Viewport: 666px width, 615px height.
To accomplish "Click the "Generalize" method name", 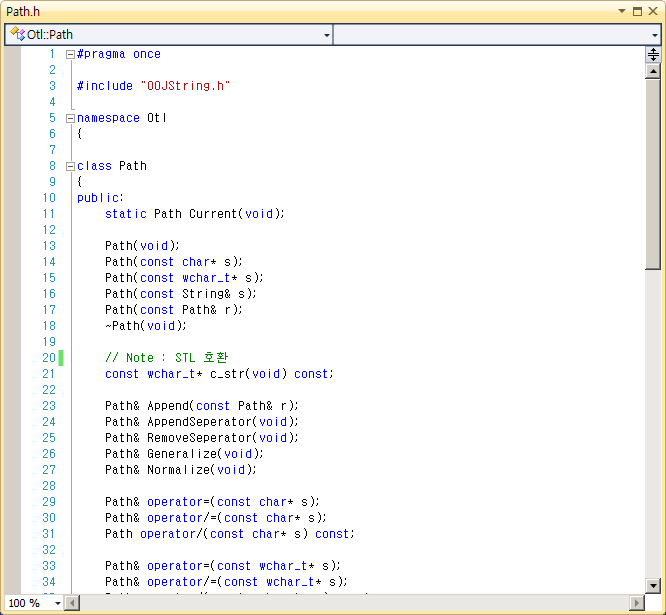I will pos(182,454).
